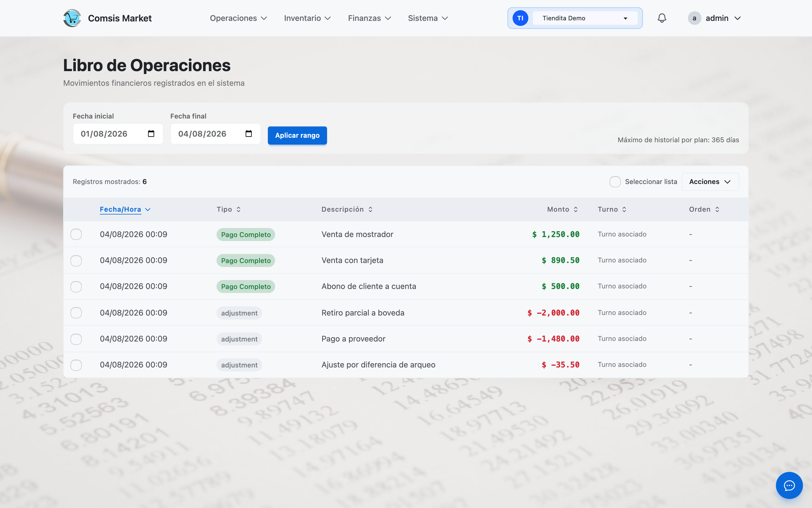Open the Finanzas menu
The image size is (812, 508).
(369, 18)
